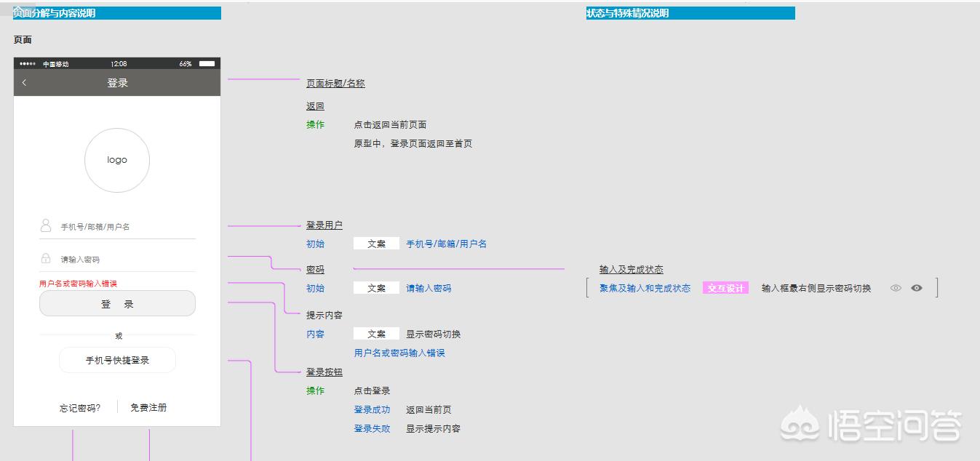Click the grey eye icon for password toggle
980x461 pixels.
click(x=896, y=288)
